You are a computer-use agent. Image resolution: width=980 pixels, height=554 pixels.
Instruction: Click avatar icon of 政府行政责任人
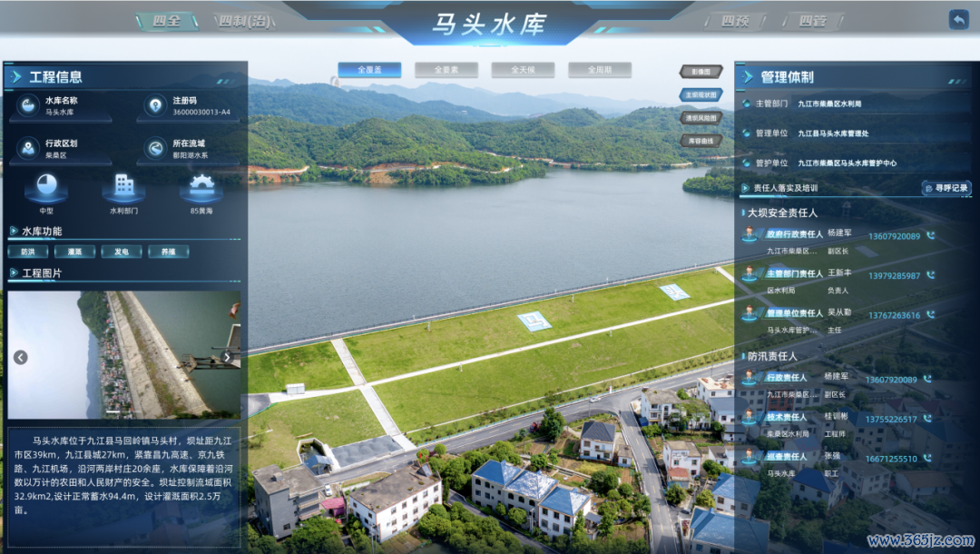[x=750, y=233]
